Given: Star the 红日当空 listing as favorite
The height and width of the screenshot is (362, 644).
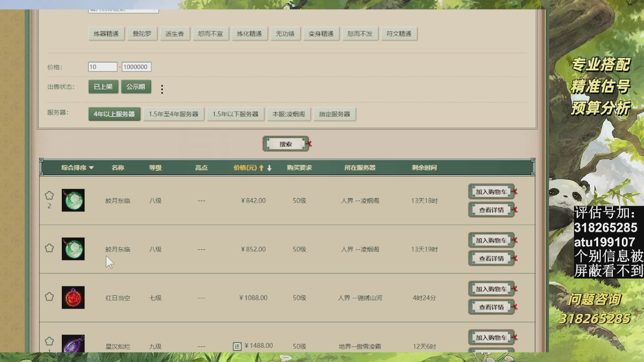Looking at the screenshot, I should click(49, 296).
